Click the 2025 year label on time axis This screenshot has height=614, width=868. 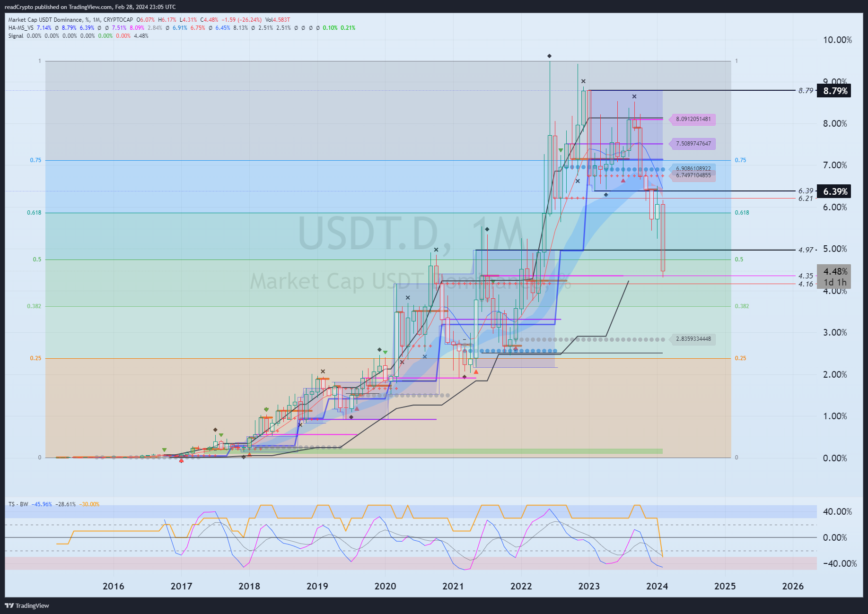[x=725, y=586]
